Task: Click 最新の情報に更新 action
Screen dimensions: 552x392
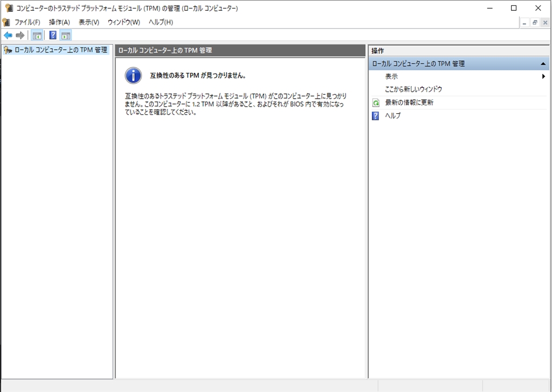Action: [409, 102]
